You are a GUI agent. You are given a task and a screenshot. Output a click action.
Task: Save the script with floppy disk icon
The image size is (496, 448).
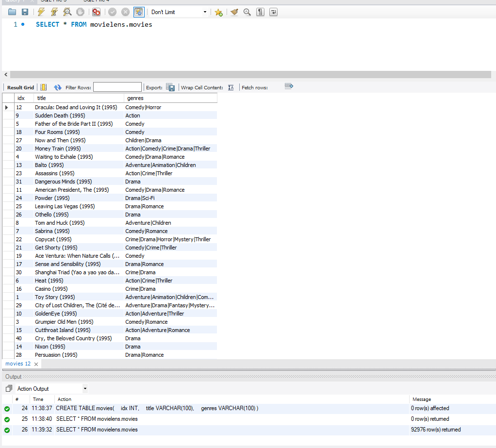click(x=25, y=12)
